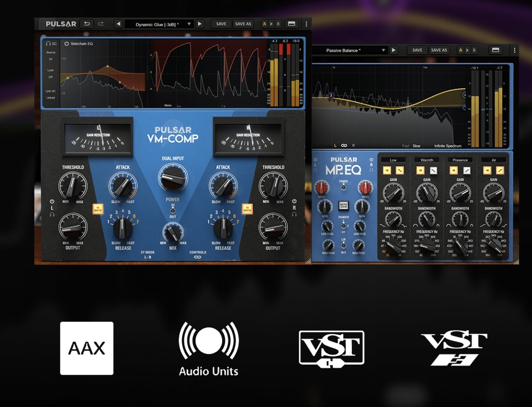532x407 pixels.
Task: Click SAVE AS in the MP-EQ toolbar
Action: point(439,50)
